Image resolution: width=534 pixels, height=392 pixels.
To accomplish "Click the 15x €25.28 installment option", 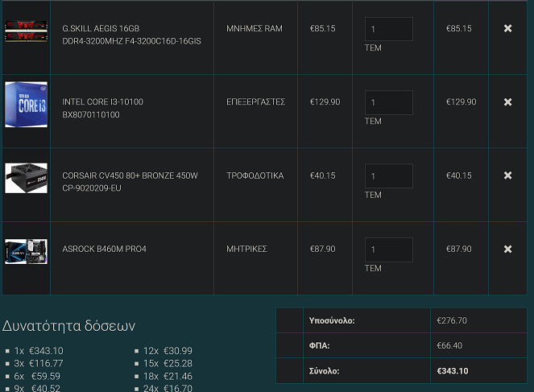I will (x=168, y=363).
